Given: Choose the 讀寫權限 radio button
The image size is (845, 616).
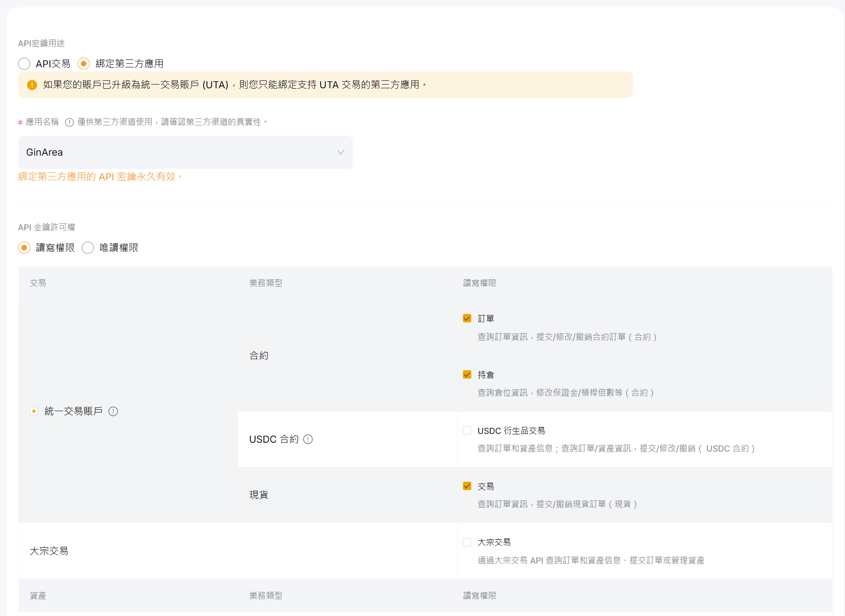Looking at the screenshot, I should tap(24, 248).
